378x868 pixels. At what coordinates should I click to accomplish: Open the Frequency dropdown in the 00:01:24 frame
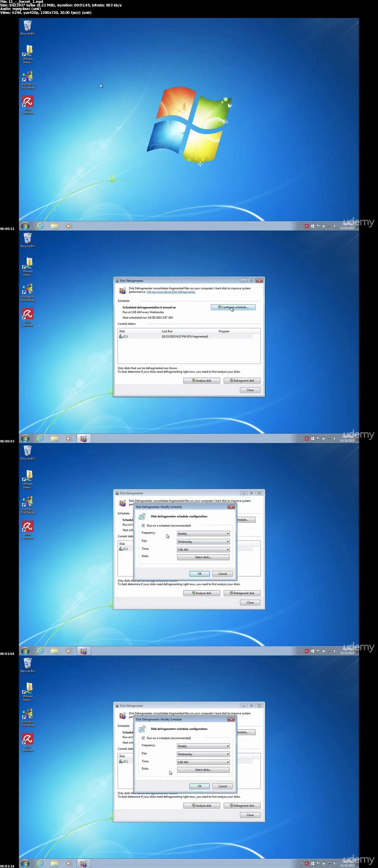tap(203, 746)
